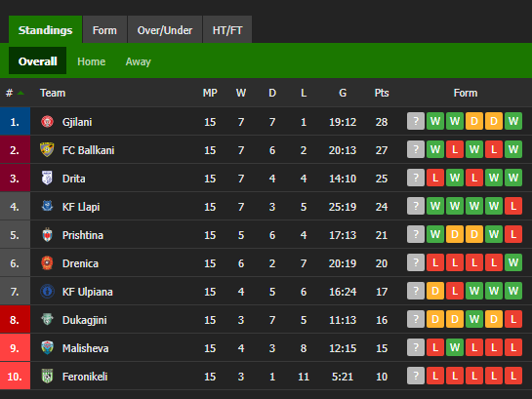Open the Dukagjini team link
Viewport: 532px width, 399px height.
pyautogui.click(x=85, y=320)
